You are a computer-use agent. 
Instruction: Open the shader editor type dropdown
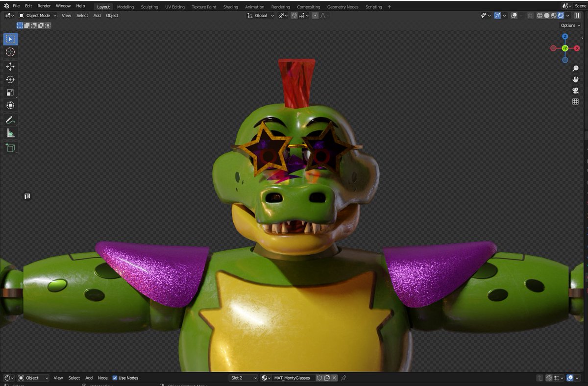pyautogui.click(x=8, y=378)
